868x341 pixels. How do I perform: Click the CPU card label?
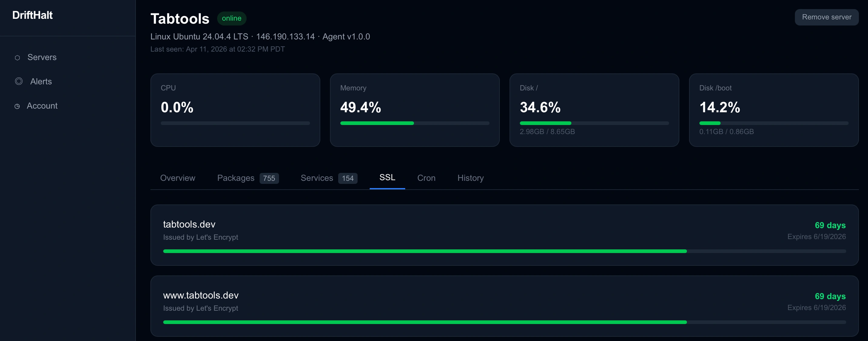168,88
